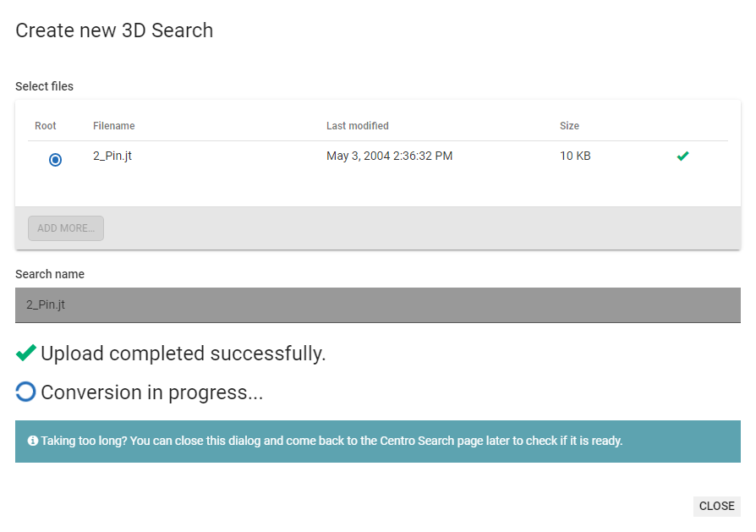Click the Size column header
This screenshot has height=532, width=756.
[x=569, y=126]
